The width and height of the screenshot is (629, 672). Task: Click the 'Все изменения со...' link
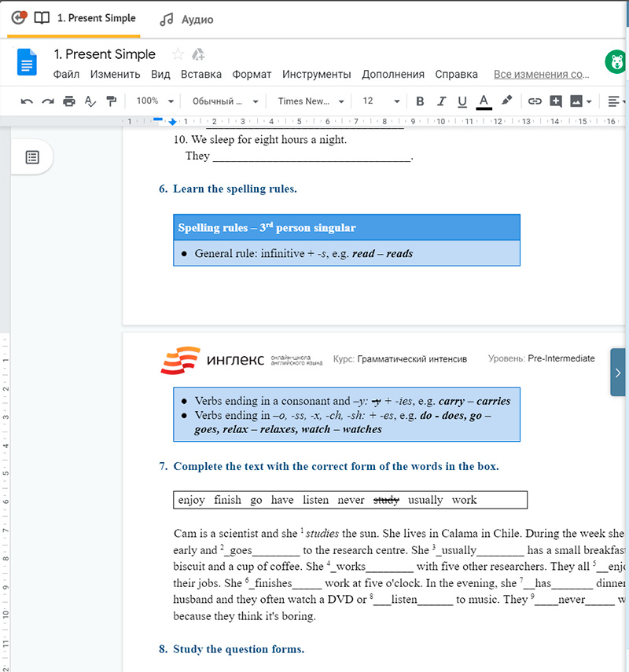click(541, 75)
